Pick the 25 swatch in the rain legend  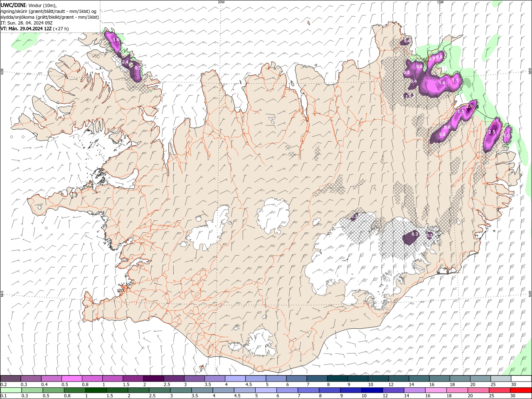pos(500,390)
